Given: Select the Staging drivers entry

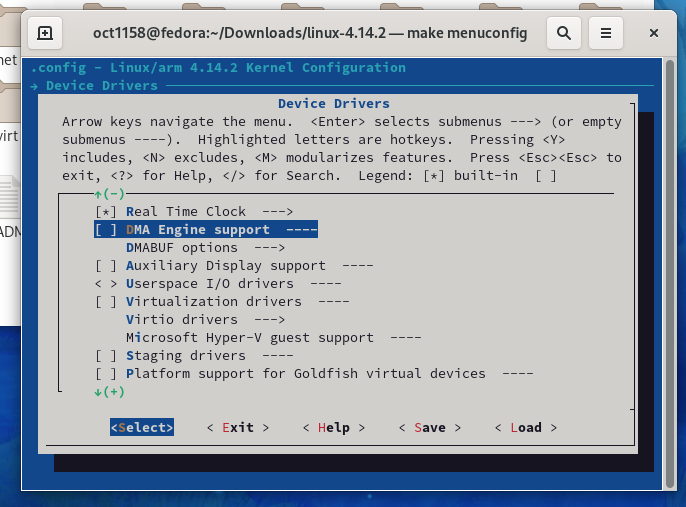Looking at the screenshot, I should point(194,356).
